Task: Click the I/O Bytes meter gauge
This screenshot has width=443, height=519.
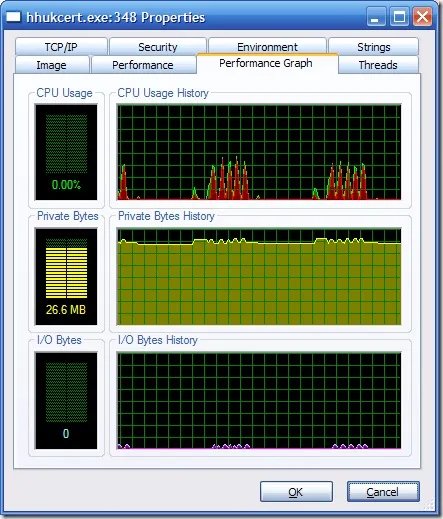Action: 66,401
